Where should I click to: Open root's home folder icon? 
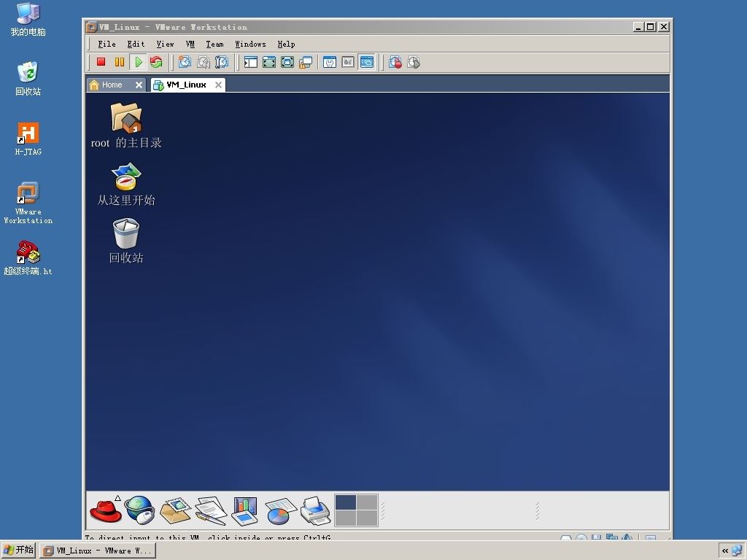pos(126,125)
